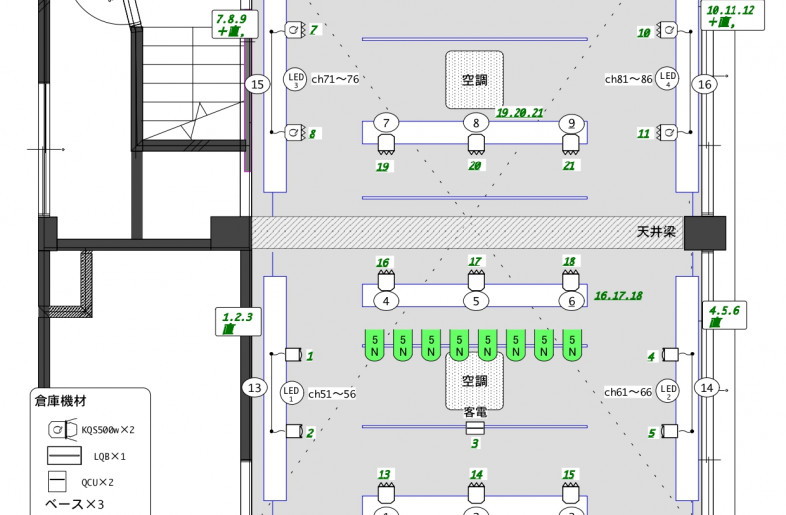
Task: Select the upper 空調 air-conditioner box
Action: 475,79
